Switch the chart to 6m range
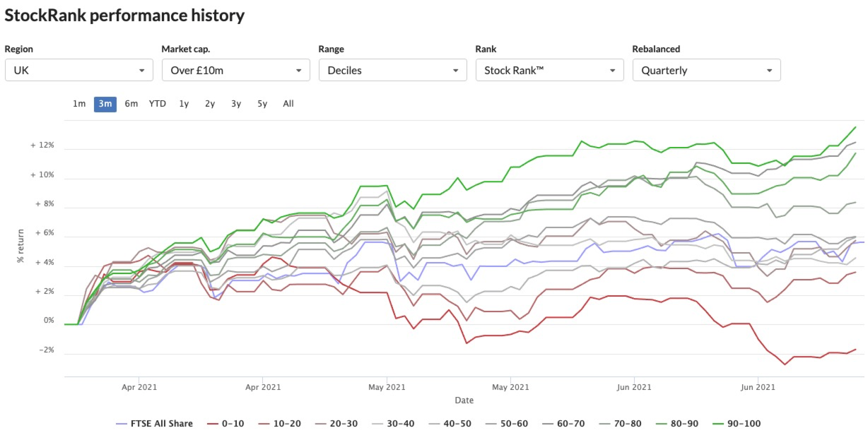868x445 pixels. pyautogui.click(x=131, y=104)
